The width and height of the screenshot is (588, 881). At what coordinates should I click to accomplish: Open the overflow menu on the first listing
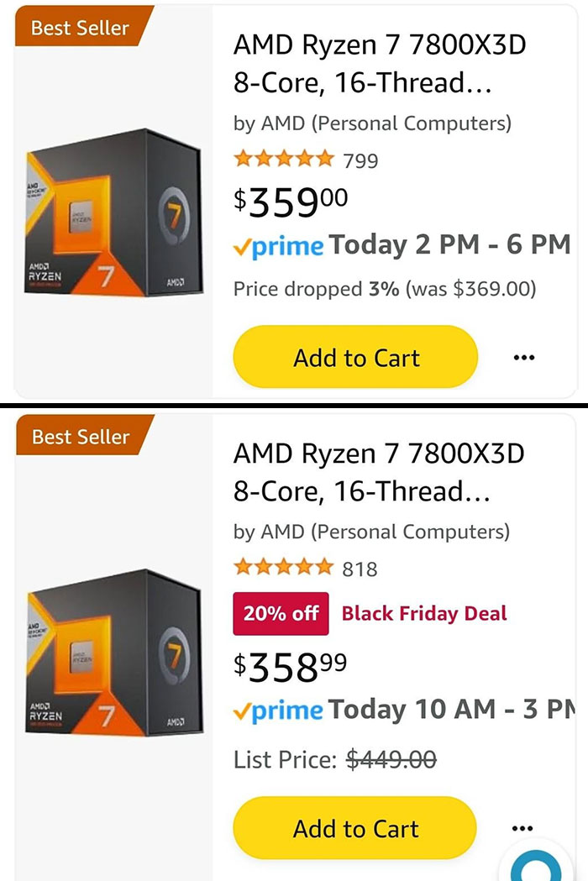point(523,357)
